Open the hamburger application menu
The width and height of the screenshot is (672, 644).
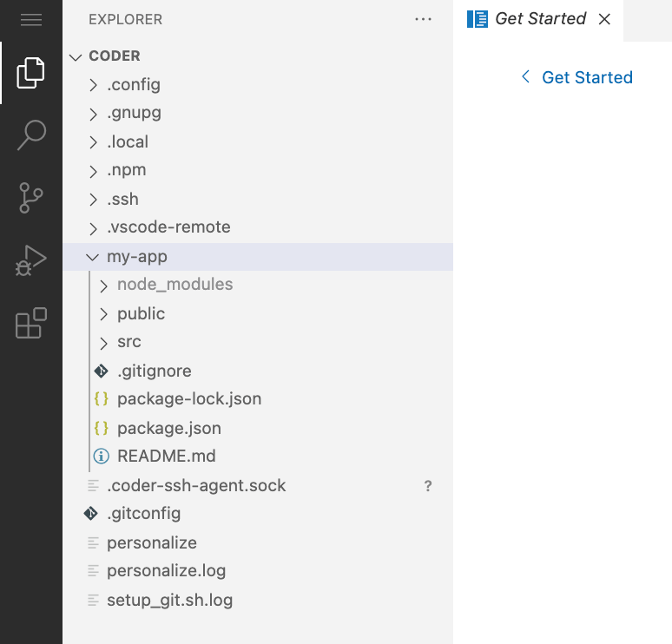31,20
